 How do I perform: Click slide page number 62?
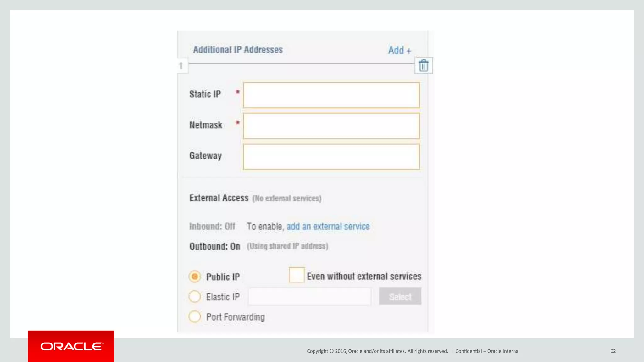(x=613, y=351)
